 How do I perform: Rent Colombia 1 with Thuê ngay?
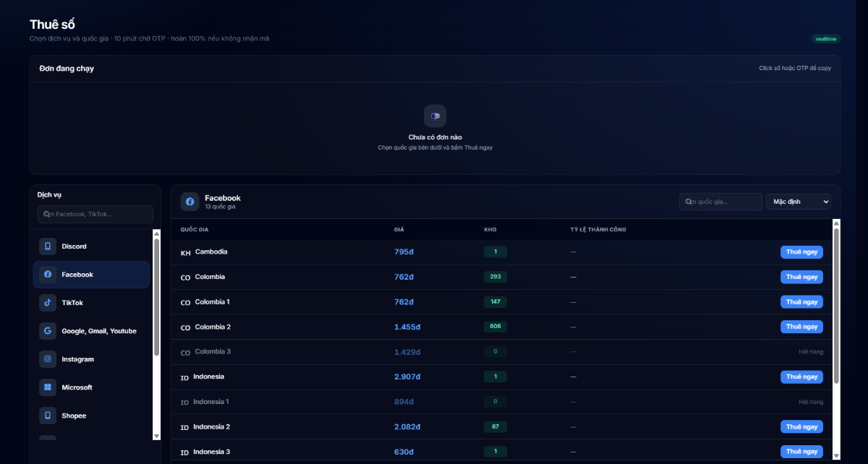click(x=801, y=302)
